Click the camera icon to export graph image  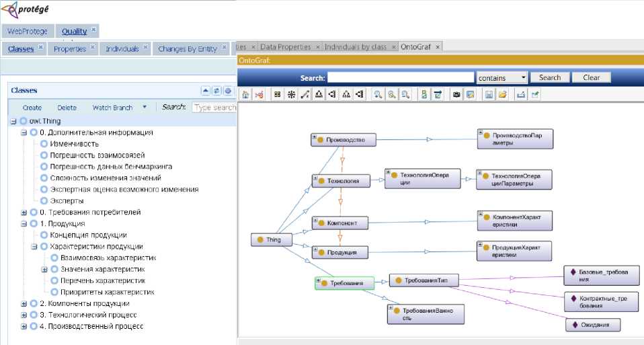click(x=456, y=95)
